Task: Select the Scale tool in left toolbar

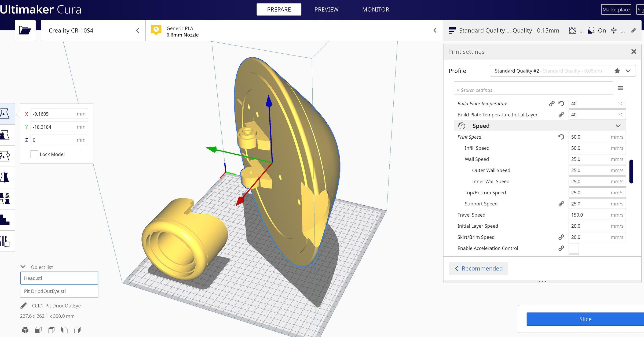Action: (x=5, y=135)
